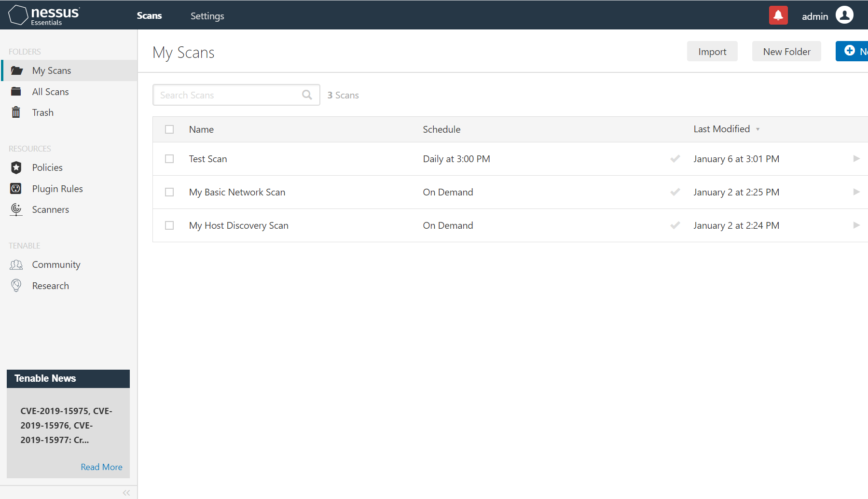Click checkmark status on My Host Discovery Scan

click(675, 225)
